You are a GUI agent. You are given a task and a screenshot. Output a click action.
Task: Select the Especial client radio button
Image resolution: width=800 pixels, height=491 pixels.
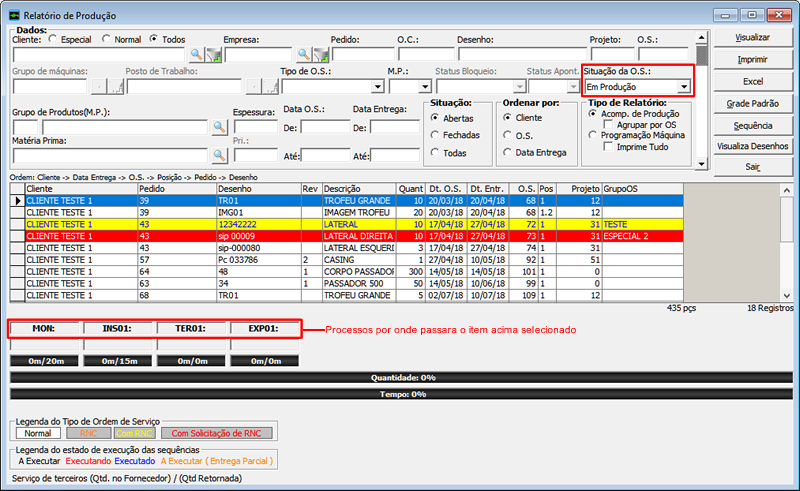53,39
